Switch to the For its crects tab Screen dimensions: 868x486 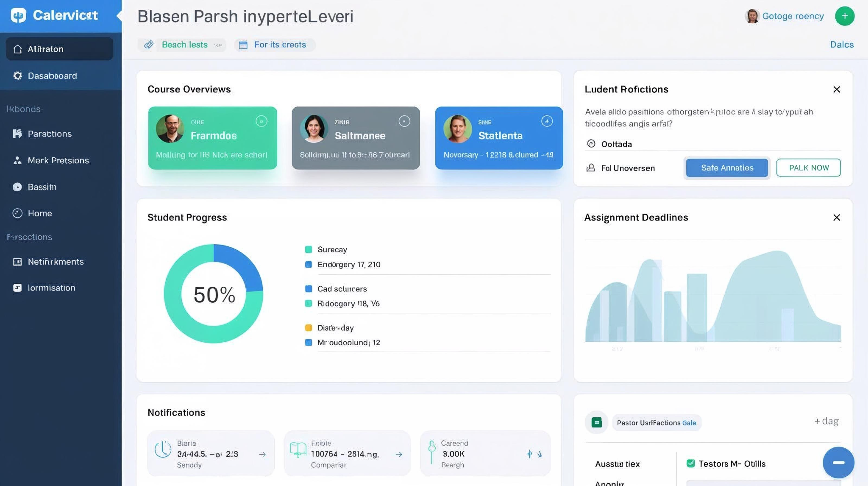point(274,45)
